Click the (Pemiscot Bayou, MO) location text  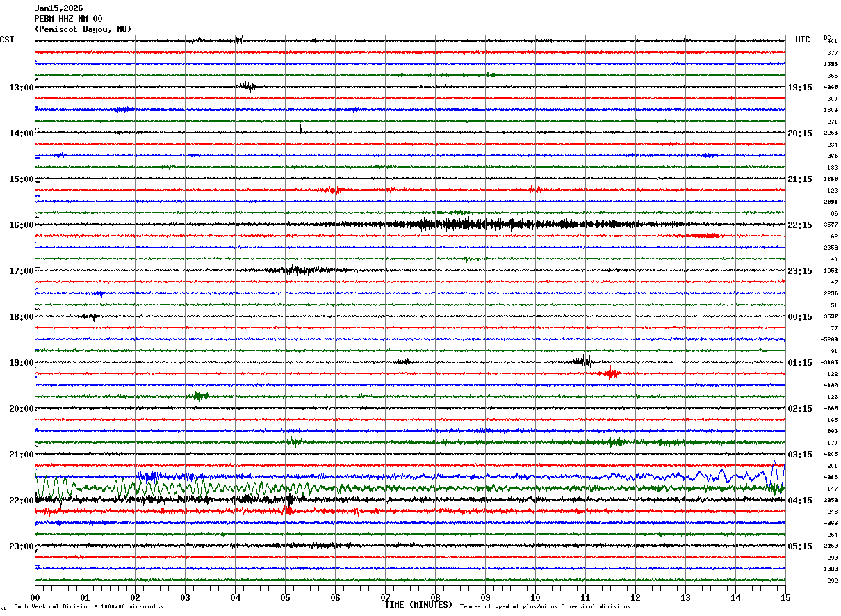(x=82, y=29)
